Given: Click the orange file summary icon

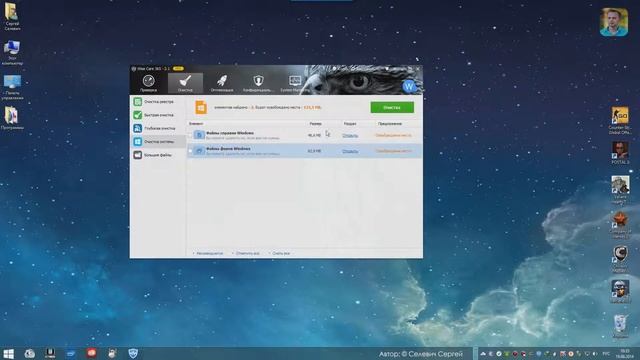Looking at the screenshot, I should [200, 107].
